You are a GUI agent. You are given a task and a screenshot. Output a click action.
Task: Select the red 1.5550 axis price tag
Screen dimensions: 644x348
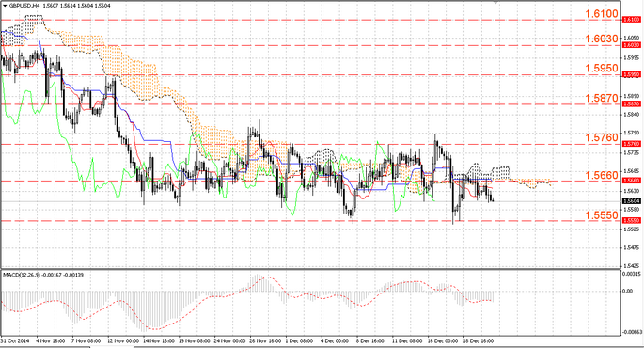632,221
